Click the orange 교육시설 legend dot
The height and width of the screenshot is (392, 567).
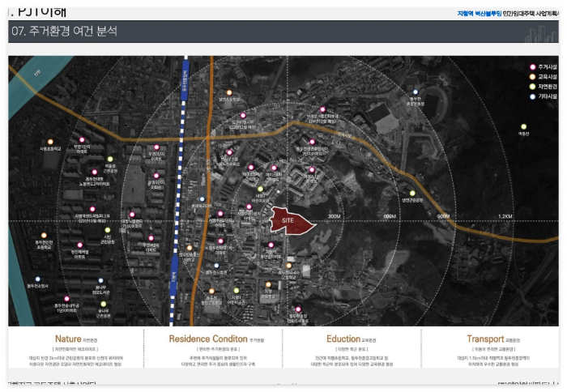click(532, 77)
